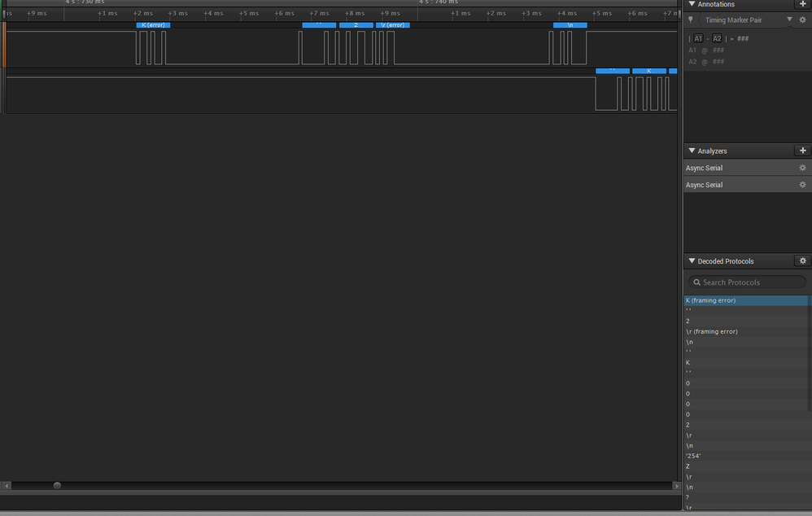812x516 pixels.
Task: Click the Decoded Protocols vertical scrollbar
Action: pos(810,353)
